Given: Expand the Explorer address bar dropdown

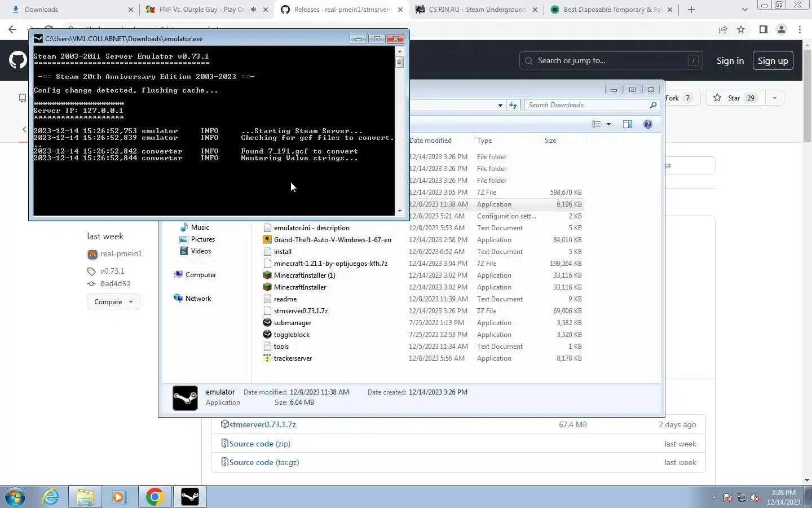Looking at the screenshot, I should [500, 105].
